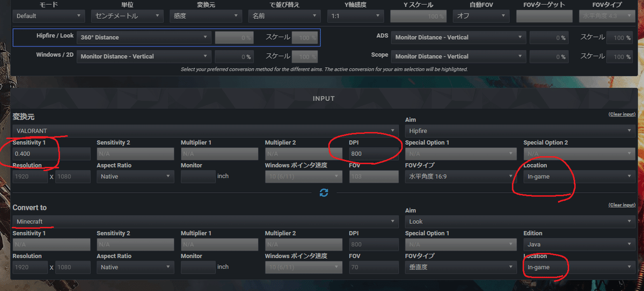Open the ADS Monitor Distance - Vertical dropdown
The image size is (644, 291).
click(458, 38)
